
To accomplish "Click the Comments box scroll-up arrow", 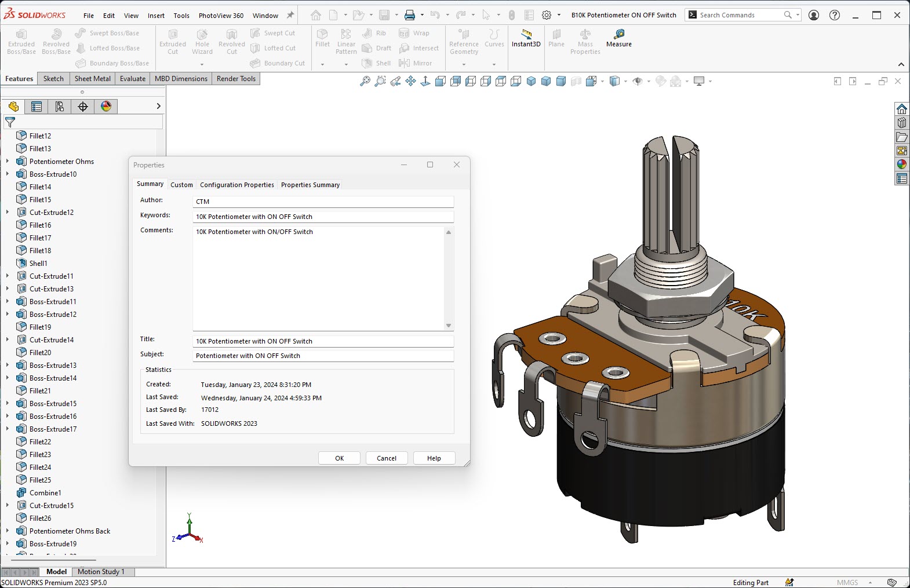I will click(x=449, y=232).
